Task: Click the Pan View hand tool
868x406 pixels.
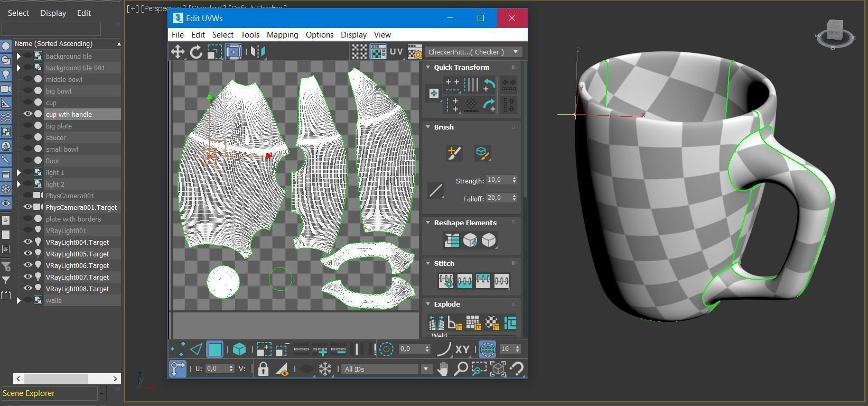Action: point(443,369)
